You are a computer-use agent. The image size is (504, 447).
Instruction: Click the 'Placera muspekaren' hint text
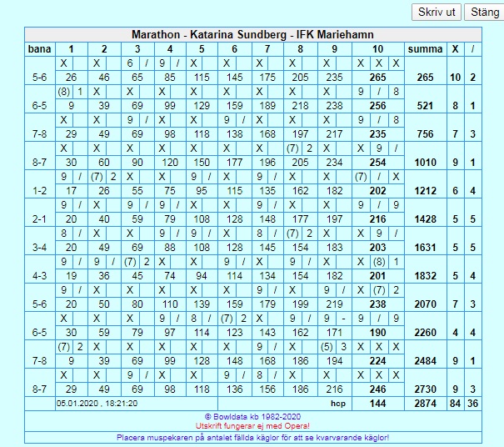click(252, 437)
